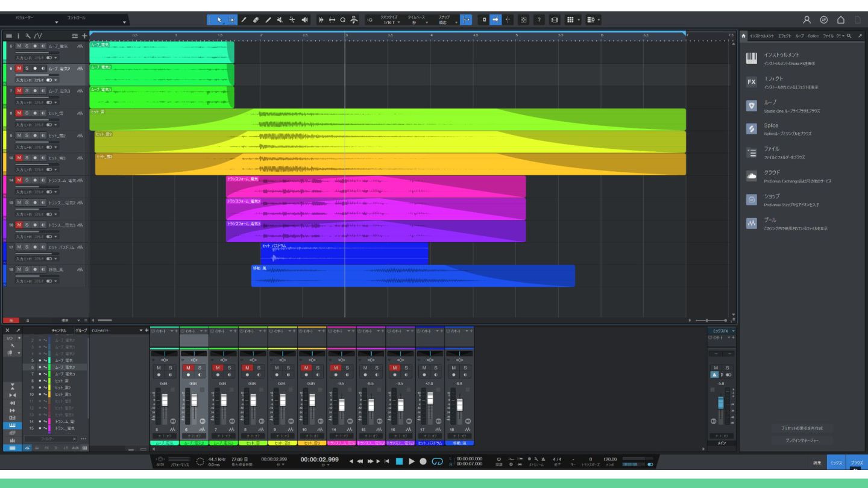Click the Play button in the transport

pyautogui.click(x=412, y=461)
